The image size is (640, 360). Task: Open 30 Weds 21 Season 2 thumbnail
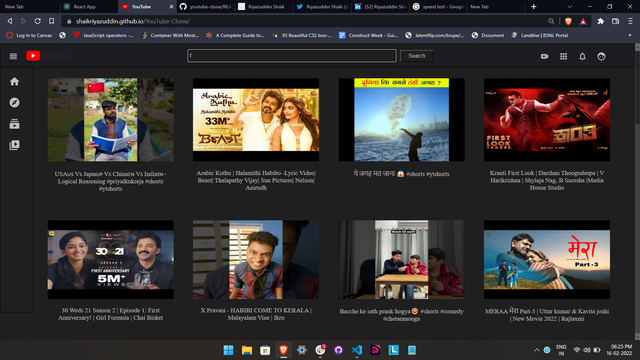(x=111, y=260)
